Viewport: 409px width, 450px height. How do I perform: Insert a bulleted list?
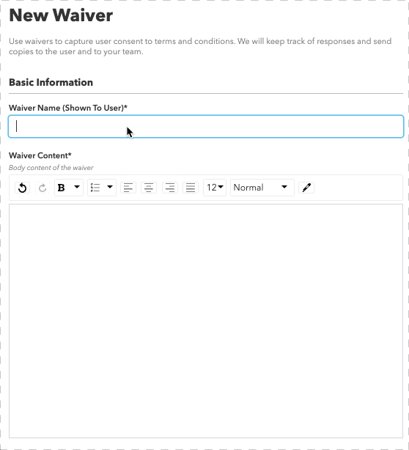(x=95, y=187)
